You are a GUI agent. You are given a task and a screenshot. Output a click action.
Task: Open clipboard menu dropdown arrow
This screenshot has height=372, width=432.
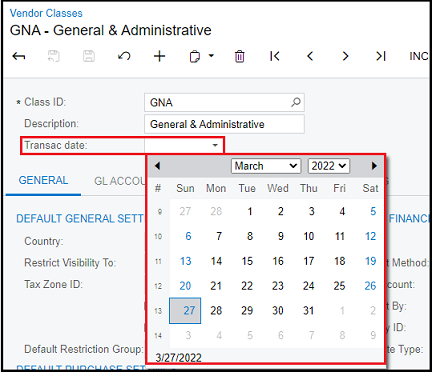(211, 56)
